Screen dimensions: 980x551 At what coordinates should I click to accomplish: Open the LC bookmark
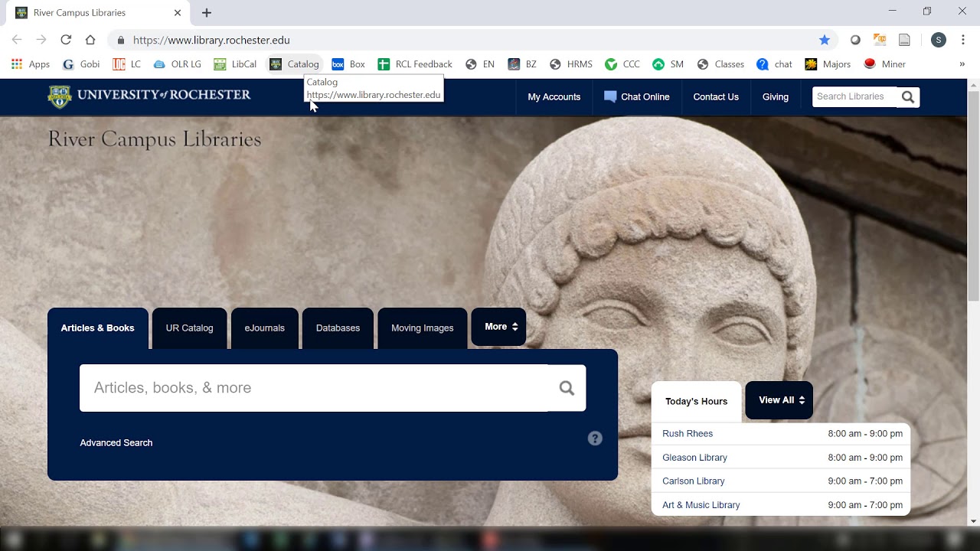(x=127, y=64)
